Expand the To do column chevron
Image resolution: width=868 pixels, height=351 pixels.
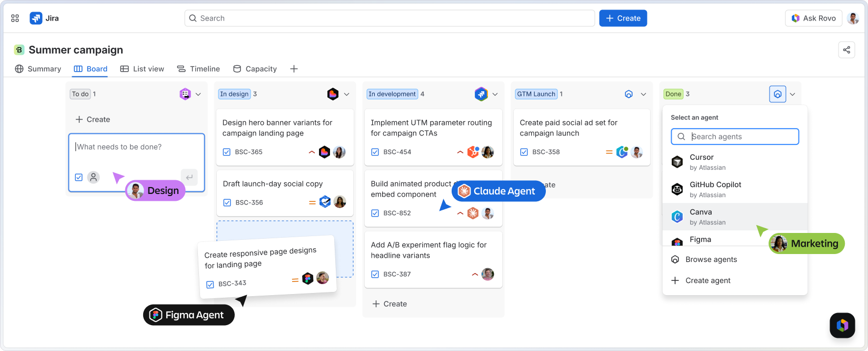(198, 94)
